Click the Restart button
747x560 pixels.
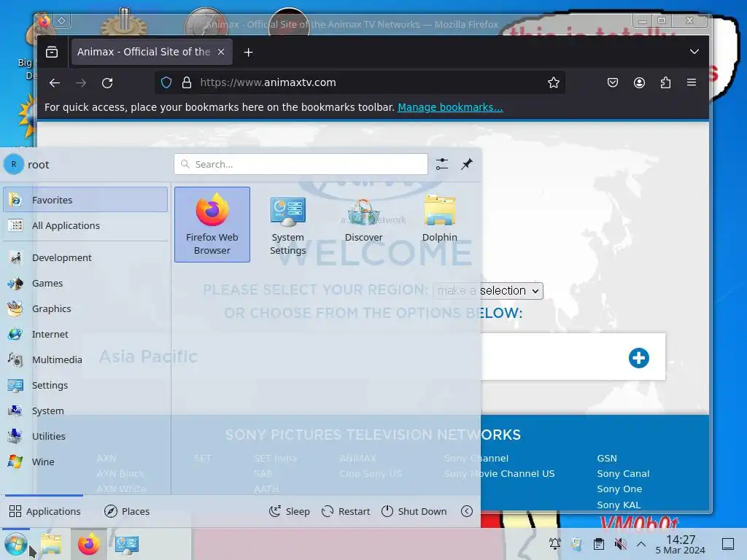346,511
